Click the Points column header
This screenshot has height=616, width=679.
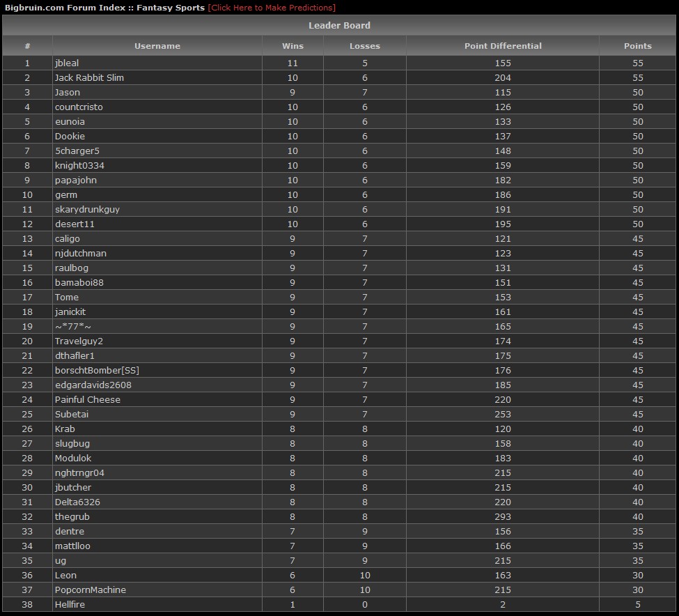click(637, 46)
